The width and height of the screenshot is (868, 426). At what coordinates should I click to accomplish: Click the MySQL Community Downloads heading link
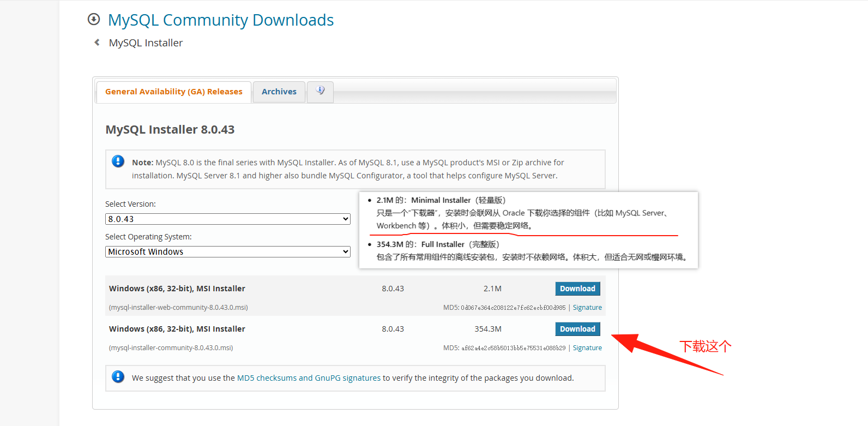click(x=221, y=20)
